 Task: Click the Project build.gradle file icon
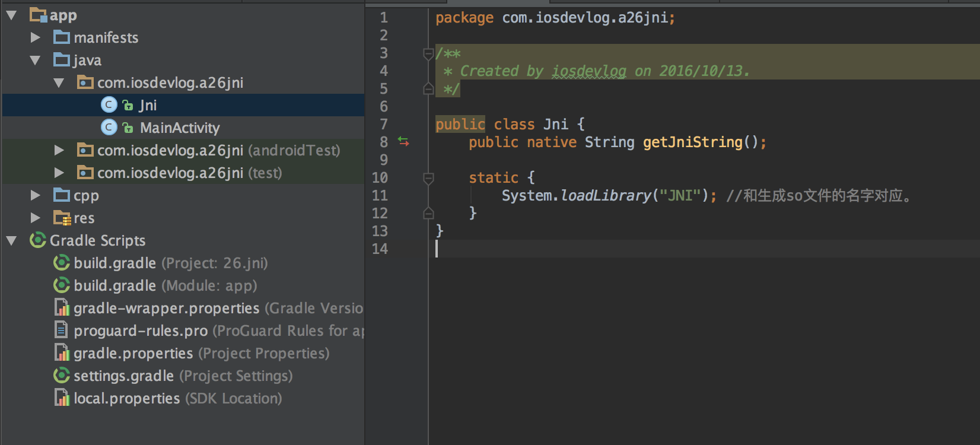[62, 263]
